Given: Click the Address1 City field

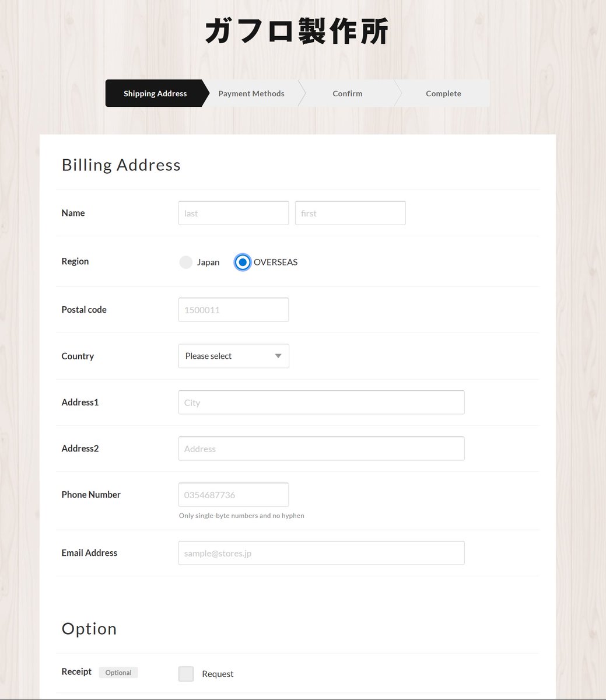Looking at the screenshot, I should [321, 402].
